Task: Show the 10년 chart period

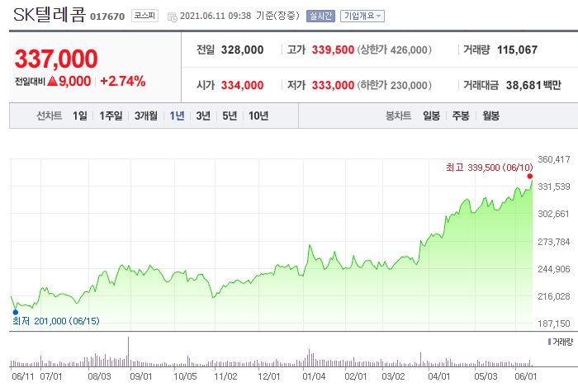Action: (258, 116)
